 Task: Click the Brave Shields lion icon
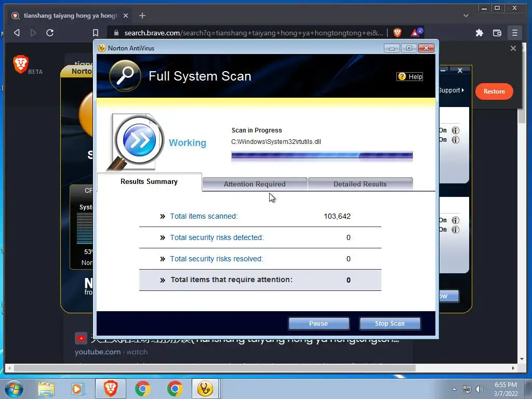[x=397, y=33]
